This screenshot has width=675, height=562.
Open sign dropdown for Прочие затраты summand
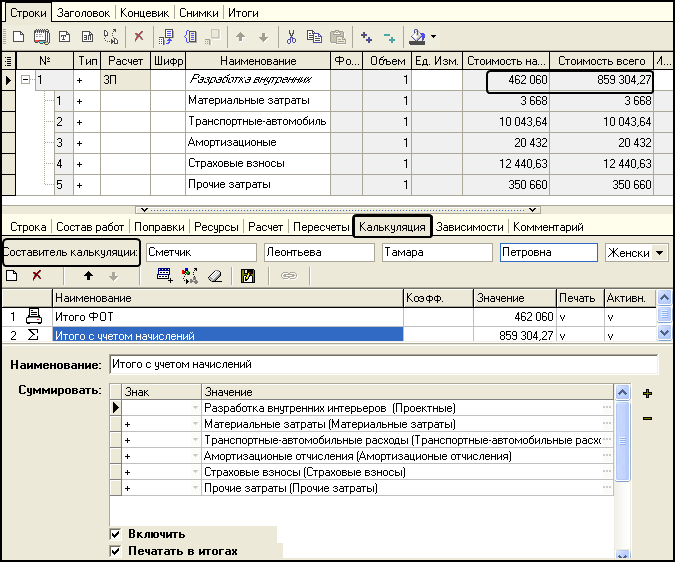[195, 488]
